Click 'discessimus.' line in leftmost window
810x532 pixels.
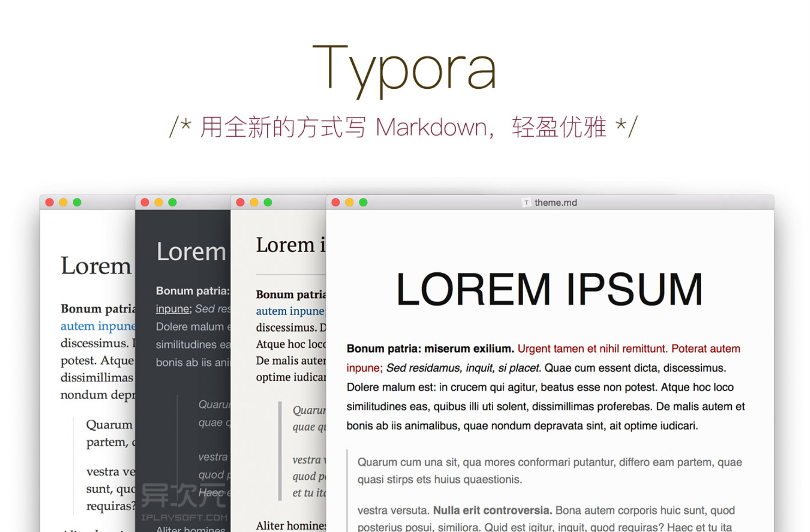[x=98, y=343]
